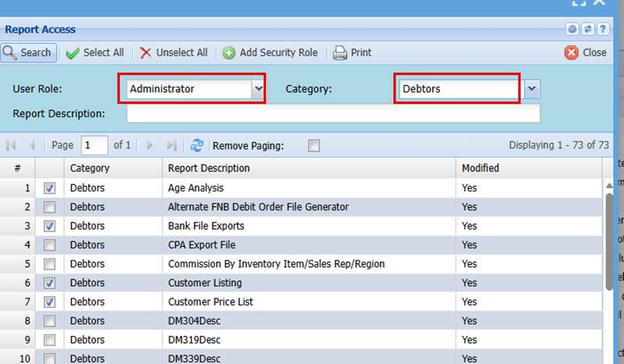Select the DM304Desc text
The width and height of the screenshot is (624, 364).
click(194, 321)
